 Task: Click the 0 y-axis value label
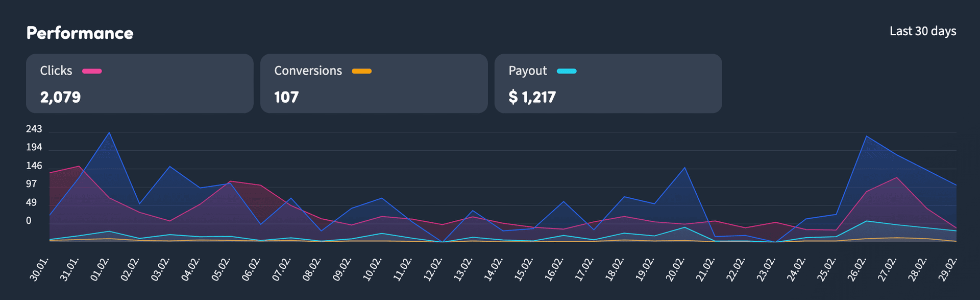click(29, 221)
